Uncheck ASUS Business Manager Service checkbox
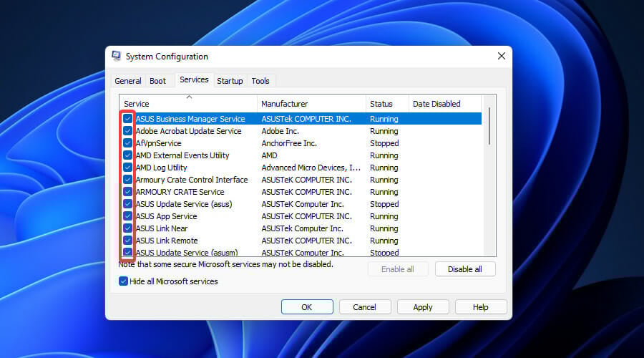This screenshot has width=644, height=358. [127, 119]
